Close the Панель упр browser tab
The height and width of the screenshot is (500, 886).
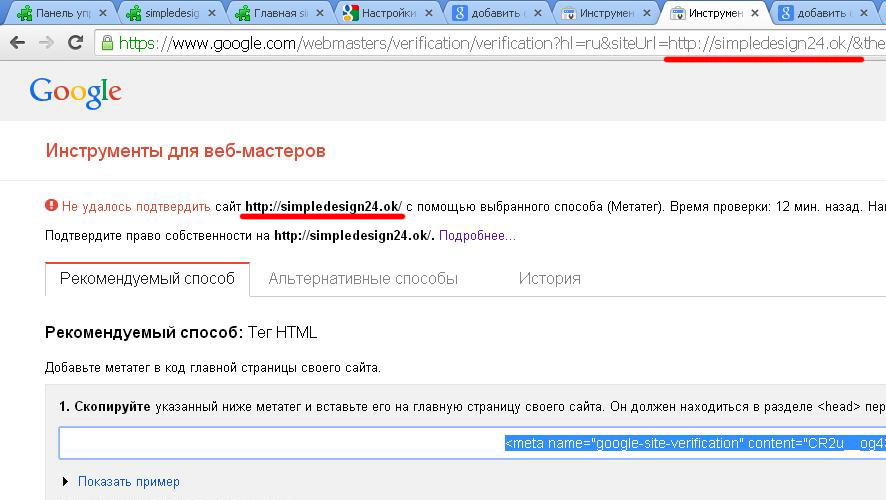103,13
